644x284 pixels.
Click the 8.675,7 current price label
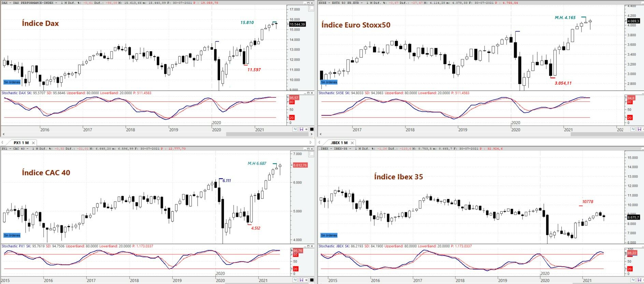[633, 217]
